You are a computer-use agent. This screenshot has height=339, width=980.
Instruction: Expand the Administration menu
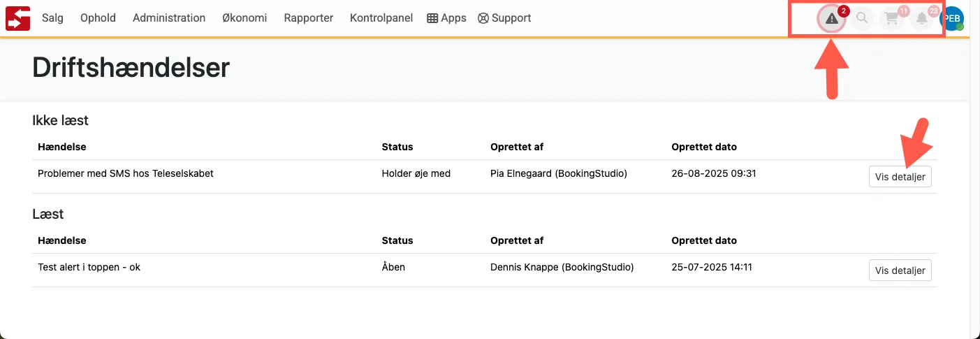[169, 18]
